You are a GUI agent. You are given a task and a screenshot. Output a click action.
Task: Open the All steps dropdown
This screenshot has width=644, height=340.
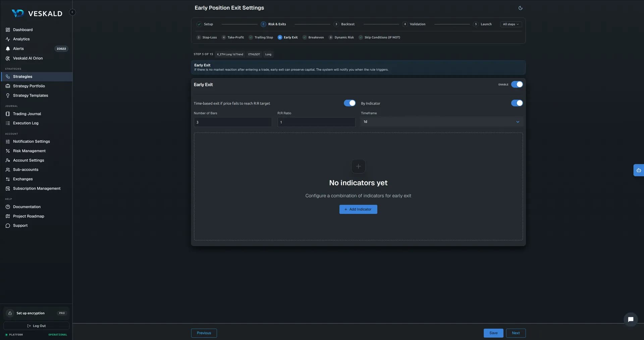click(x=511, y=24)
